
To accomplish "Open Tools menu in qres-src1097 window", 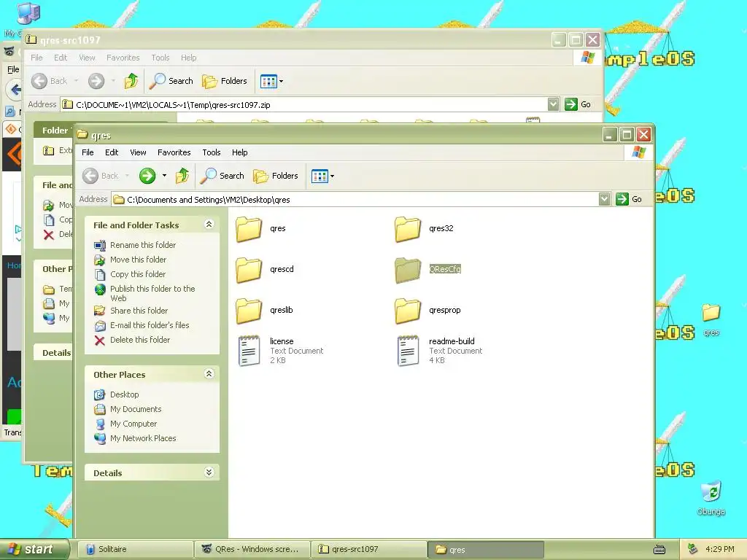I will [160, 58].
